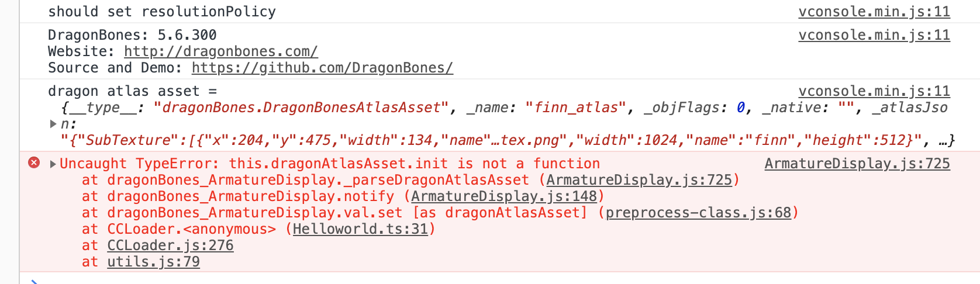Select the "should set resolutionPolicy" log message
Viewport: 980px width, 284px height.
161,12
